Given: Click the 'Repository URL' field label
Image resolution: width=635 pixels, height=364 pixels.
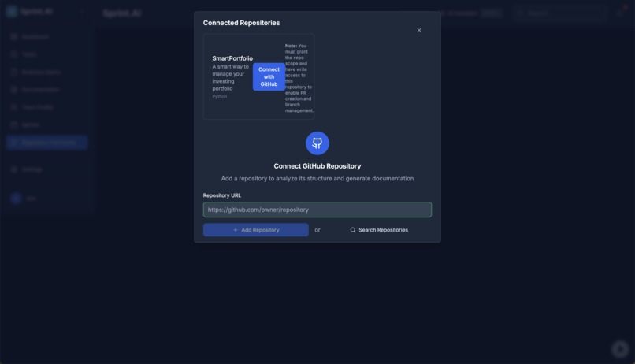Looking at the screenshot, I should tap(222, 195).
